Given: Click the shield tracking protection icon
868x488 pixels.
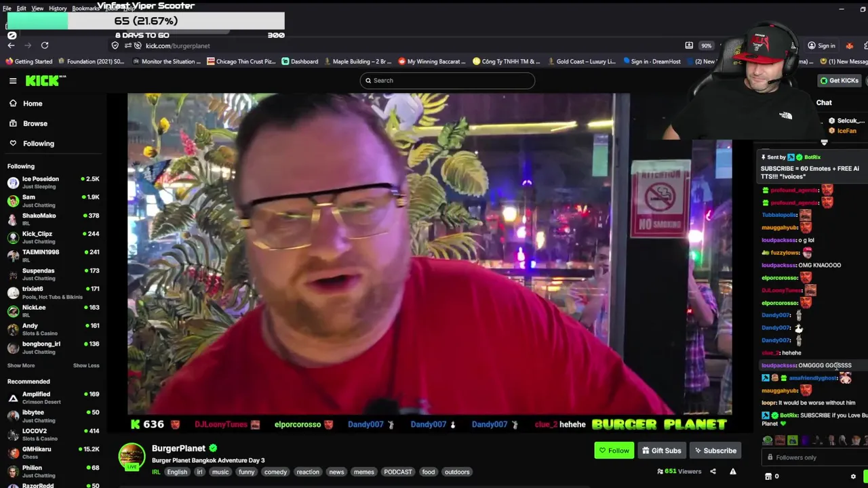Looking at the screenshot, I should [115, 45].
